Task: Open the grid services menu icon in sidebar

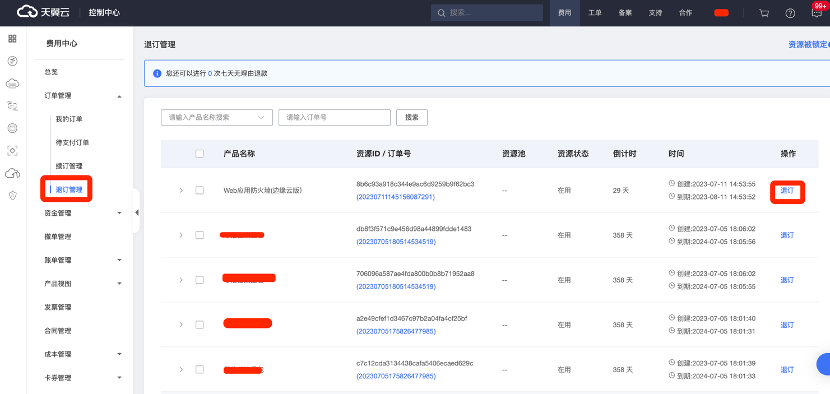Action: click(x=13, y=39)
